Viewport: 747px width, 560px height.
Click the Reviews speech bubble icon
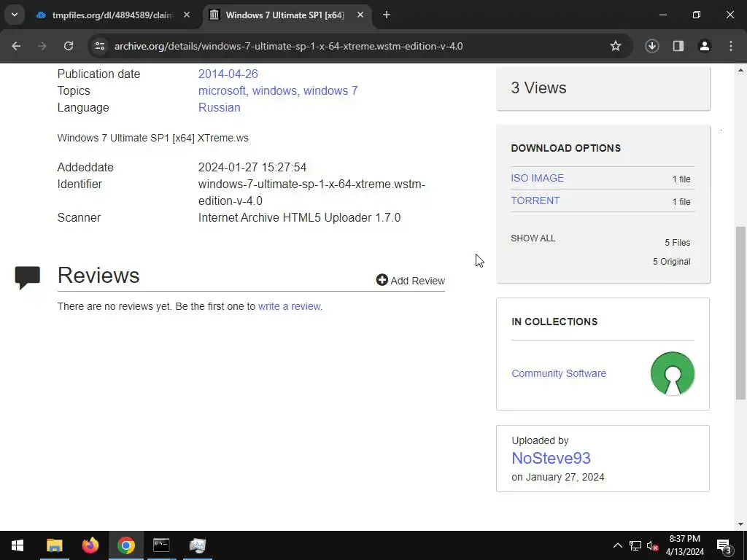click(x=28, y=278)
